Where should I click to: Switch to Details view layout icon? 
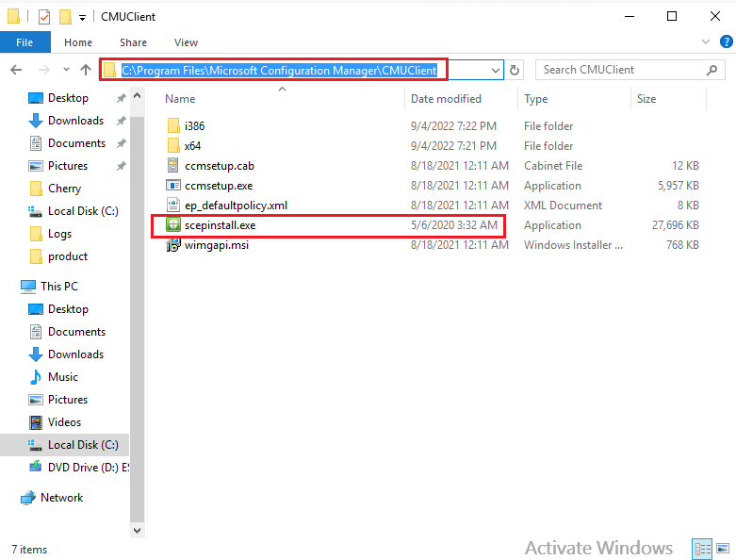pyautogui.click(x=702, y=549)
